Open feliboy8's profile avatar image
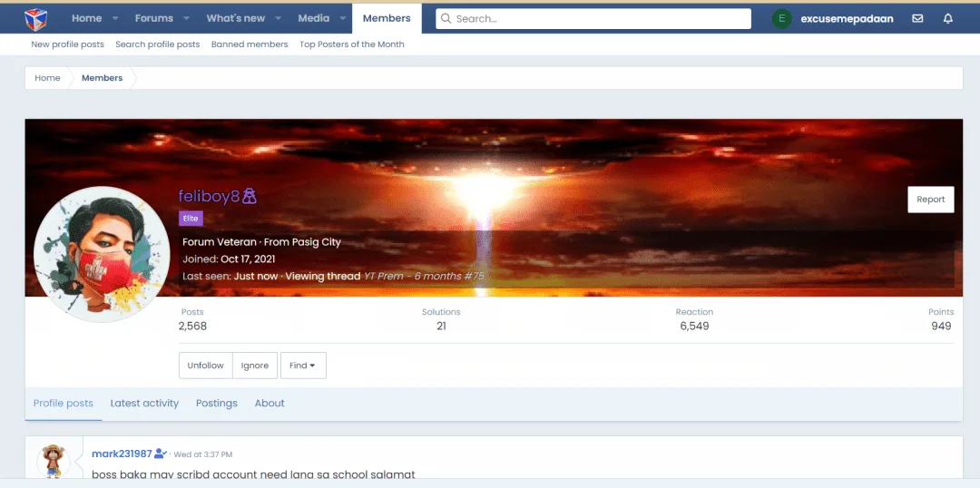 (x=102, y=254)
